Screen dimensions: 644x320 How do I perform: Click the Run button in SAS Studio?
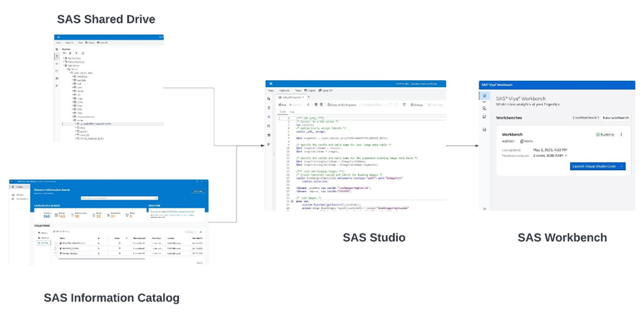(283, 105)
